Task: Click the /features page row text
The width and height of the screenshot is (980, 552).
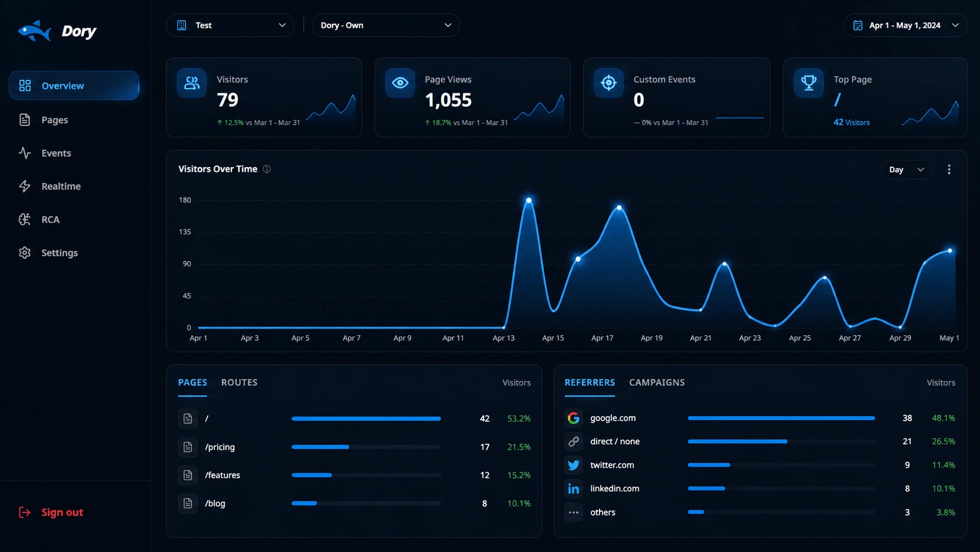Action: [x=223, y=475]
